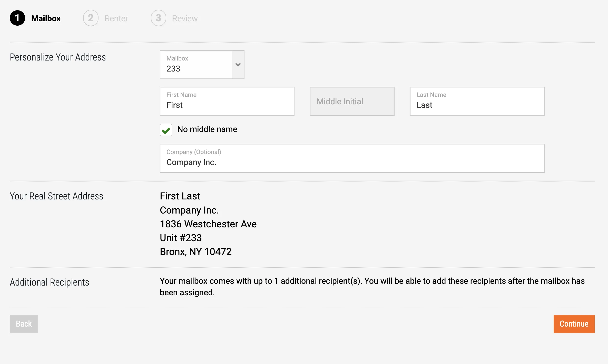Click the Mailbox label in the step indicator
The height and width of the screenshot is (364, 608).
(46, 18)
